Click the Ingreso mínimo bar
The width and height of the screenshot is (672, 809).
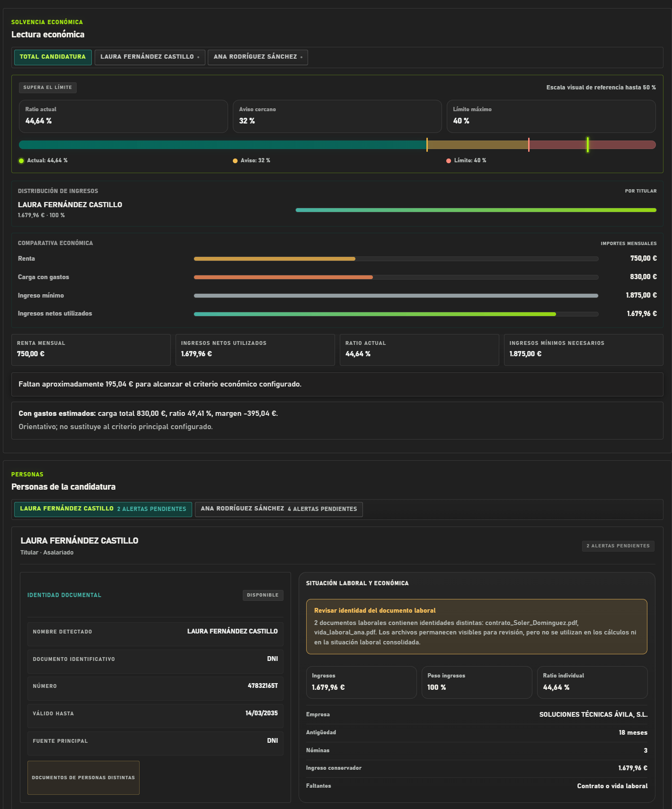tap(396, 296)
